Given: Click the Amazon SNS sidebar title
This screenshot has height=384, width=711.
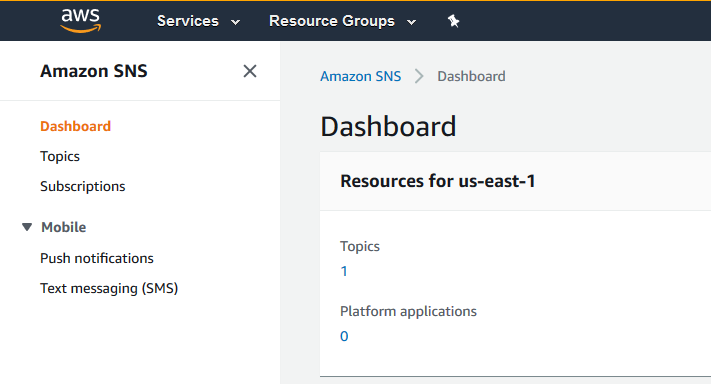Looking at the screenshot, I should click(93, 71).
